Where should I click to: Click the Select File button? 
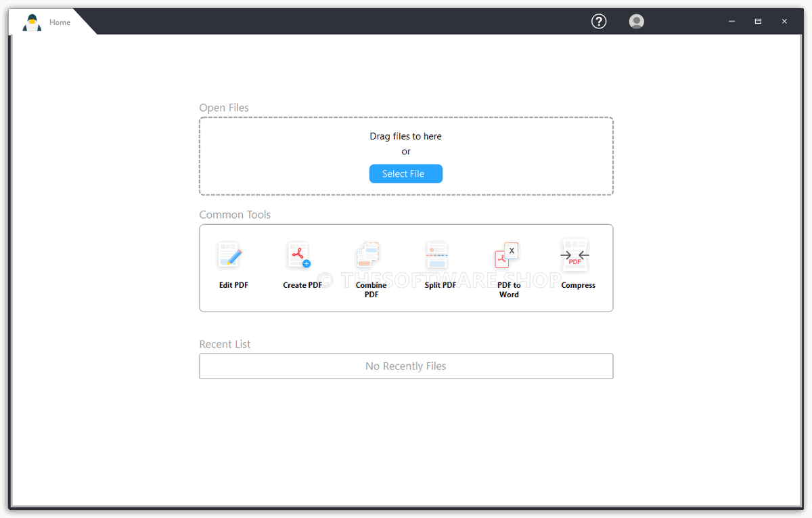[405, 173]
